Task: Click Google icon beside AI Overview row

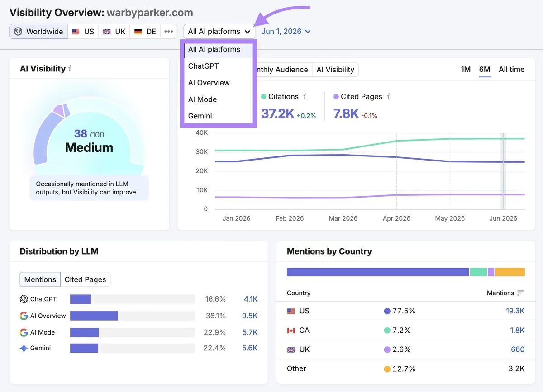Action: click(x=24, y=316)
